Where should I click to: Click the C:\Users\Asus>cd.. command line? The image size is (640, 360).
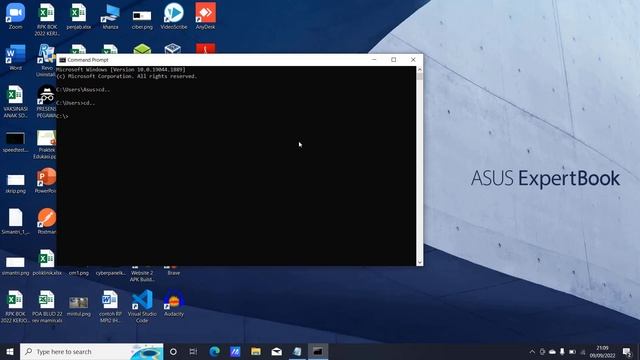[x=83, y=89]
